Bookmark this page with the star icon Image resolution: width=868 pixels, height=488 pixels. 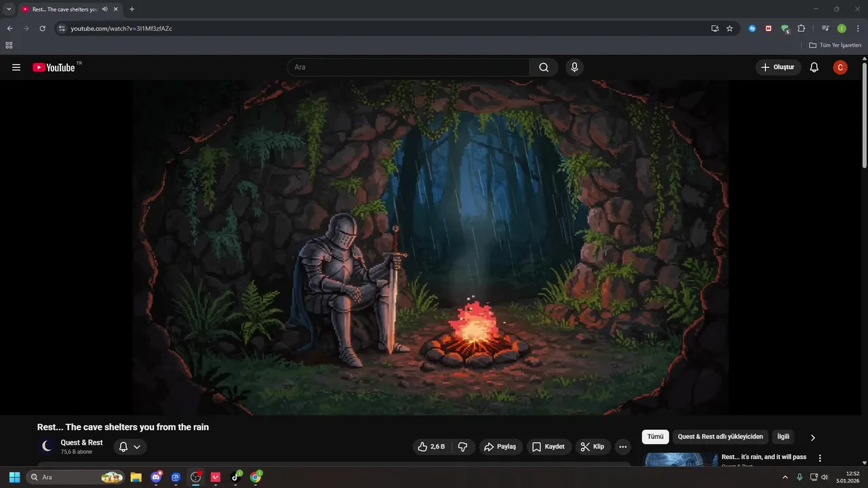730,28
